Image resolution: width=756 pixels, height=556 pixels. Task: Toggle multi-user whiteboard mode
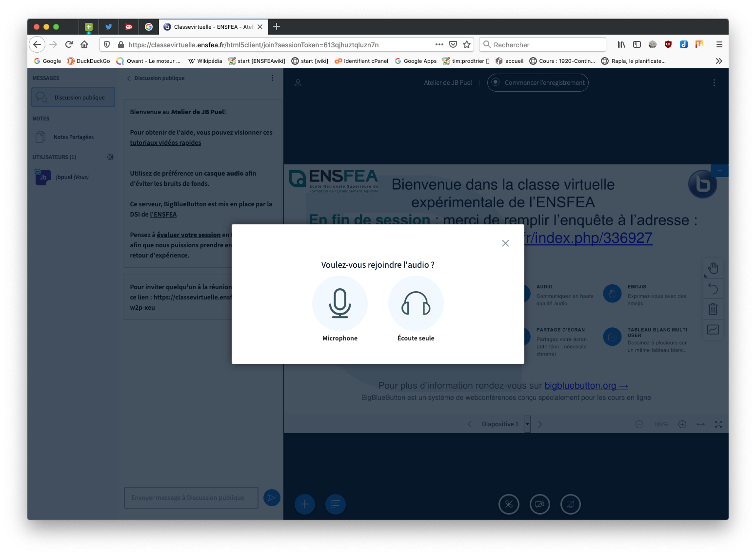click(x=713, y=330)
